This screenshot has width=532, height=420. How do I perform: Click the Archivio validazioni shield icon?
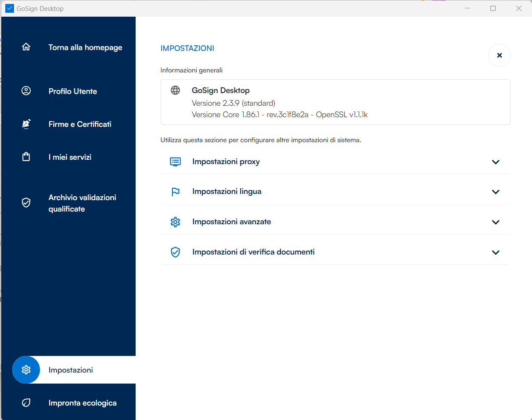tap(26, 202)
